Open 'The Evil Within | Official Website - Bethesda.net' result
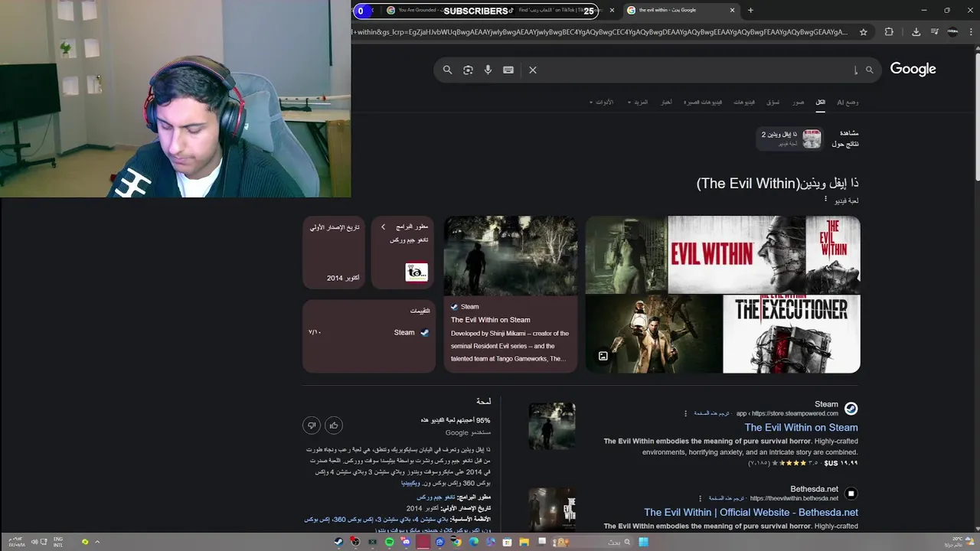Viewport: 980px width, 551px height. pos(751,513)
